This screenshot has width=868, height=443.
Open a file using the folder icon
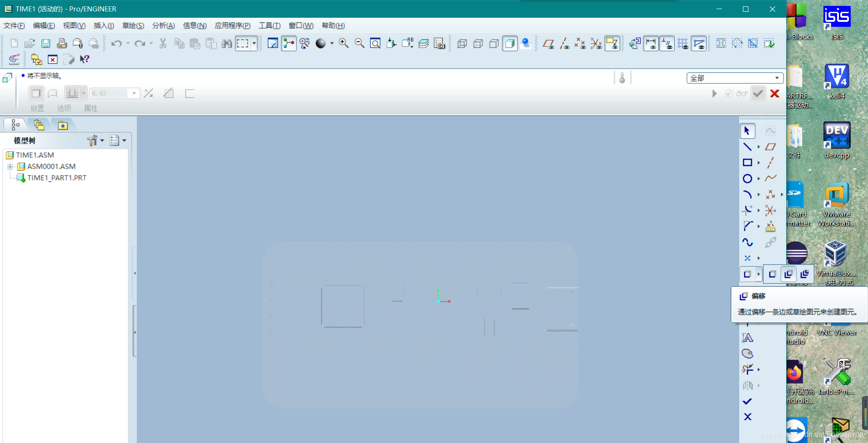pos(30,43)
